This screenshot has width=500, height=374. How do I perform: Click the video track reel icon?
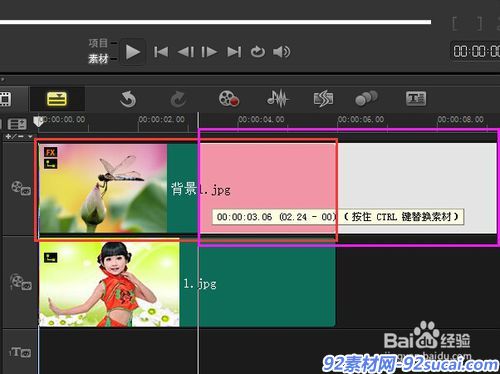21,188
